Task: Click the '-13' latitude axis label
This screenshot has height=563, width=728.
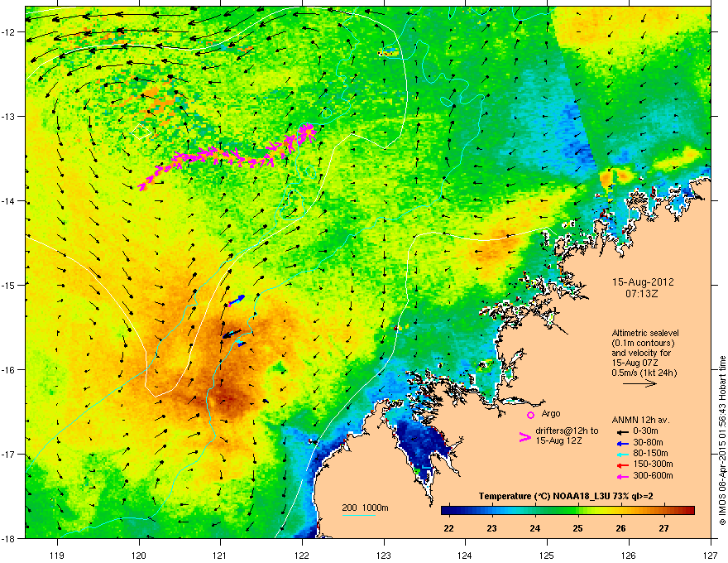Action: (x=7, y=116)
